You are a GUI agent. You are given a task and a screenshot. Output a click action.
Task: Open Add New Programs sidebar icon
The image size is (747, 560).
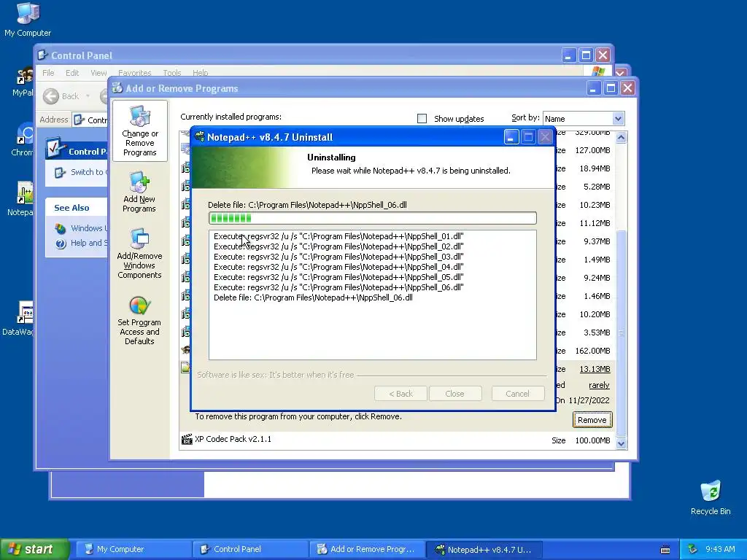tap(139, 192)
